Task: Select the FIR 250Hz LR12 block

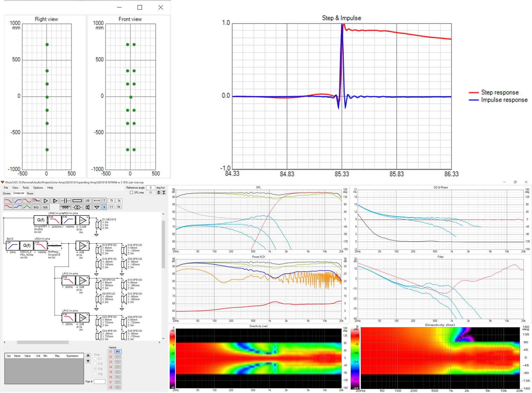Action: tap(69, 317)
